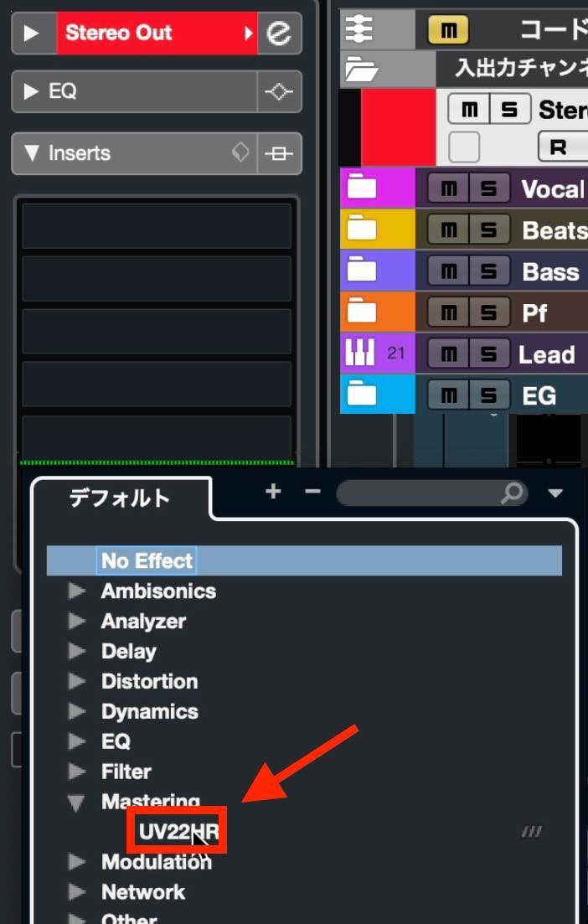588x924 pixels.
Task: Expand the Dynamics plugin category
Action: (77, 710)
